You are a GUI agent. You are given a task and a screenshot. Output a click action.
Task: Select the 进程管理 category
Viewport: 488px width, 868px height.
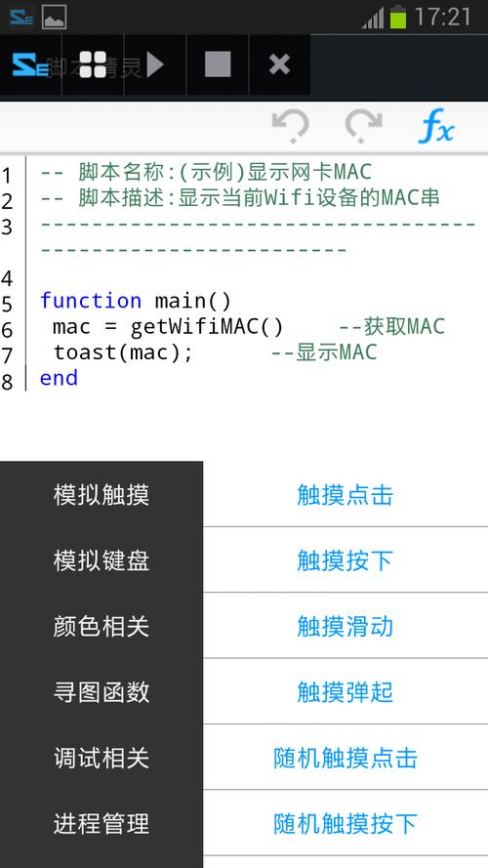[102, 824]
